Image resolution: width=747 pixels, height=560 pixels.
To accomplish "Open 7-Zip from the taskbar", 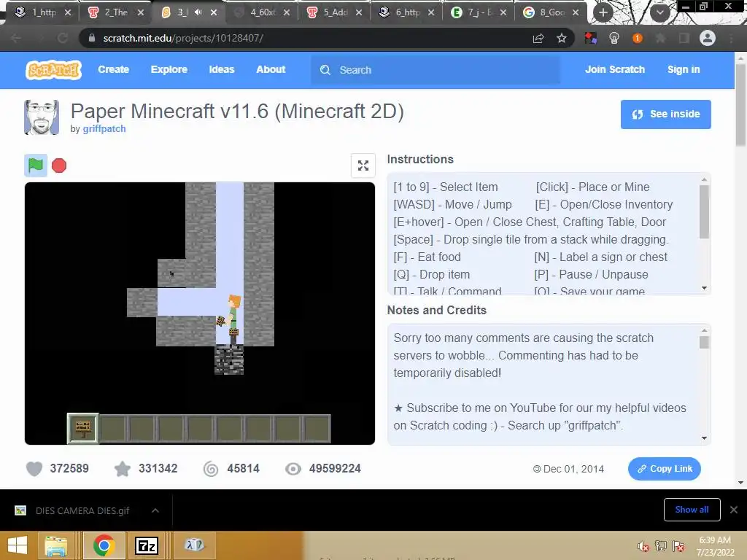I will click(146, 545).
